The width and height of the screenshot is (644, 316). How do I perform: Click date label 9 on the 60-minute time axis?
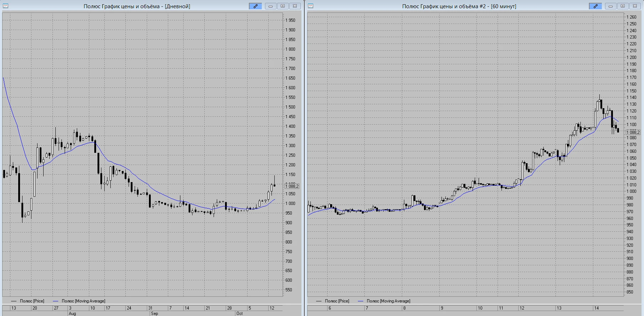tap(442, 308)
